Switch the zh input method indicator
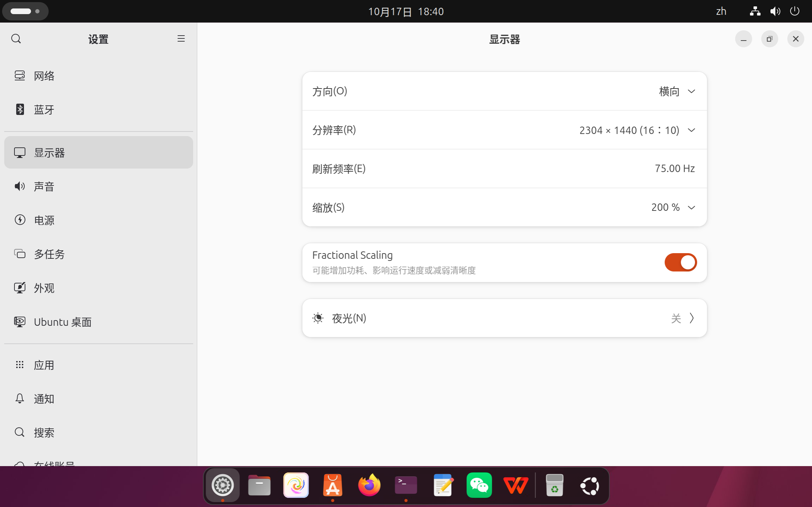The height and width of the screenshot is (507, 812). click(x=721, y=11)
